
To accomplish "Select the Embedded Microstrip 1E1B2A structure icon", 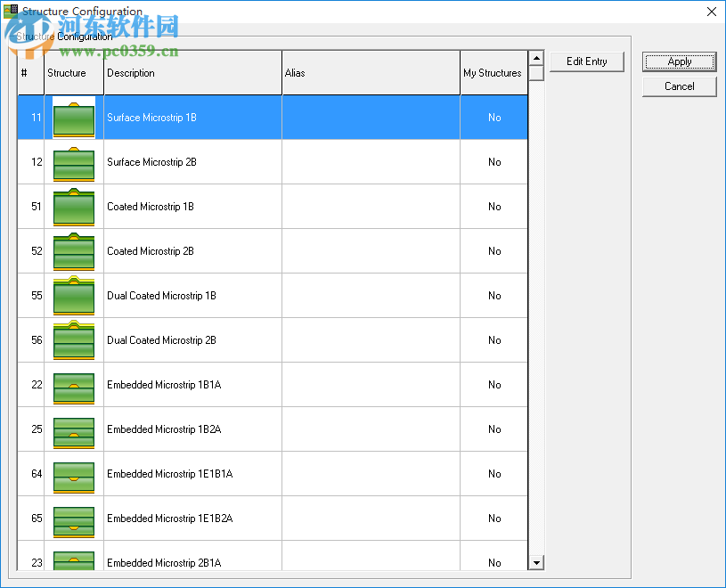I will click(x=74, y=522).
